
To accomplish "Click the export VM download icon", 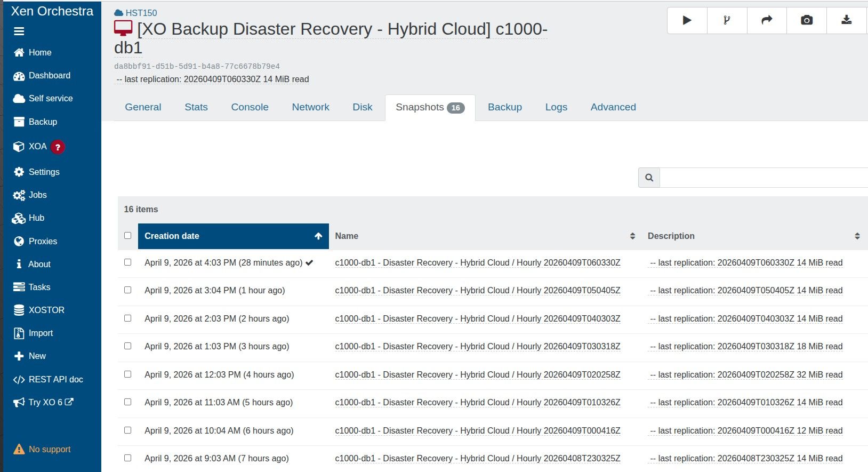I will pos(846,20).
